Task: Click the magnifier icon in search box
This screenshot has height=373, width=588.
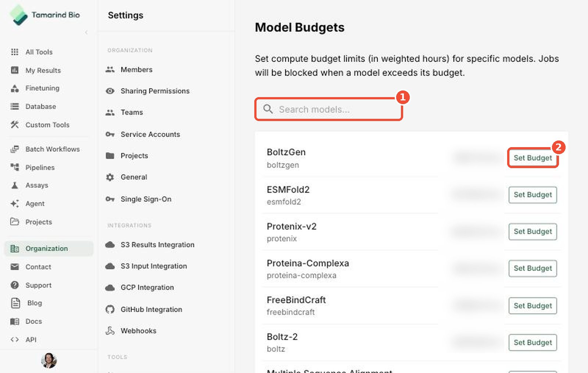Action: click(268, 109)
